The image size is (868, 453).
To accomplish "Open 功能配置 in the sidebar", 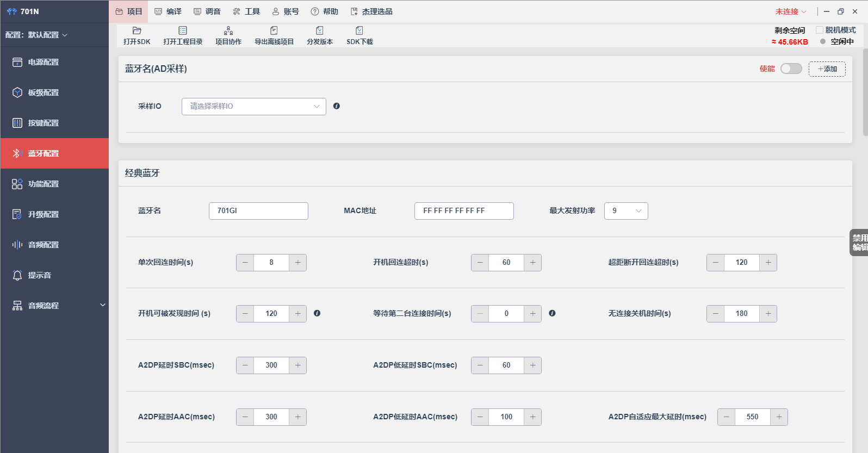I will click(x=54, y=184).
